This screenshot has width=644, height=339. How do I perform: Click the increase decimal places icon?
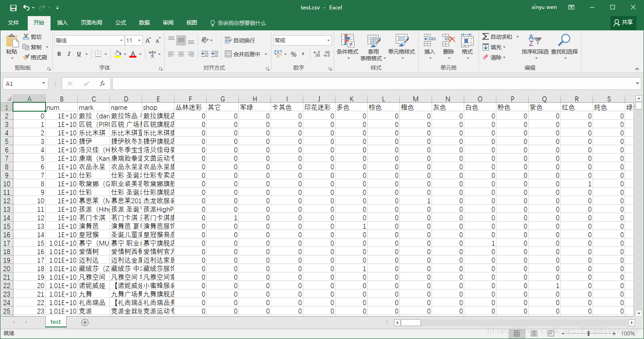pos(317,54)
